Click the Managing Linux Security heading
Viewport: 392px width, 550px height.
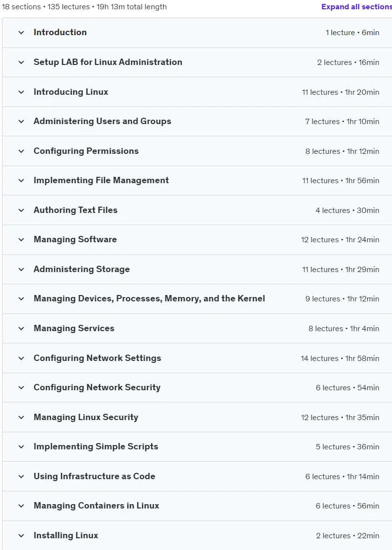point(86,417)
